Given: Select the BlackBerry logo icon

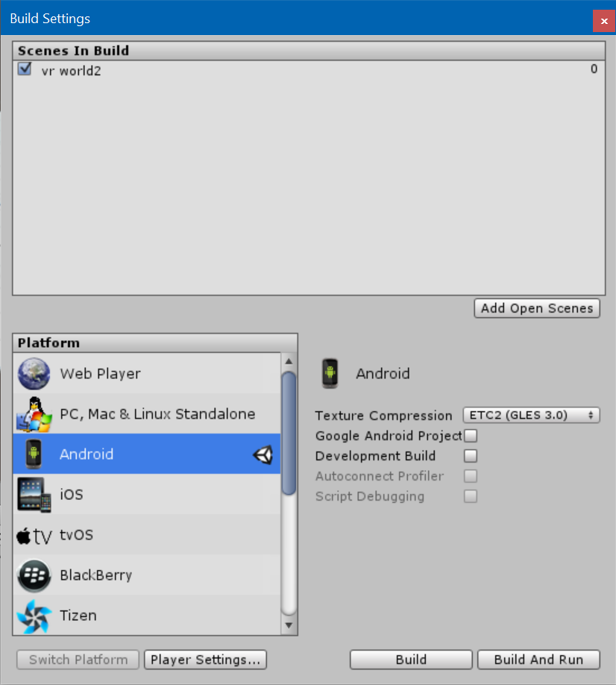Looking at the screenshot, I should [34, 575].
